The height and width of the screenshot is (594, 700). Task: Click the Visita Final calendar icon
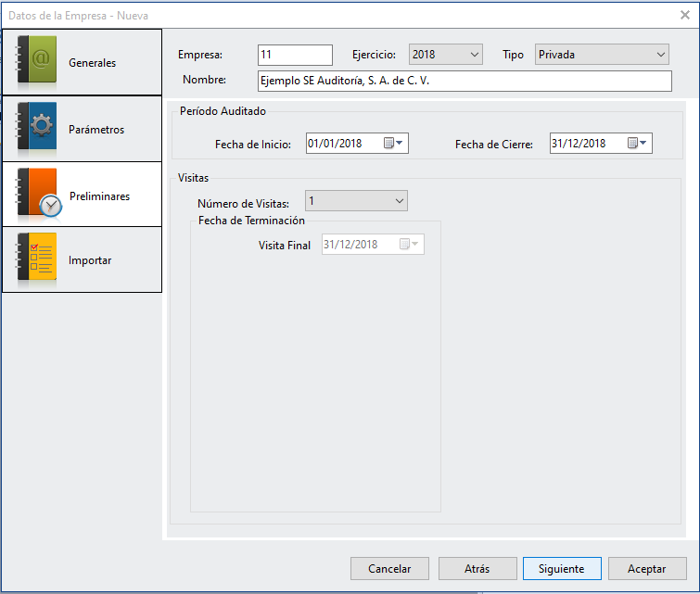point(409,245)
